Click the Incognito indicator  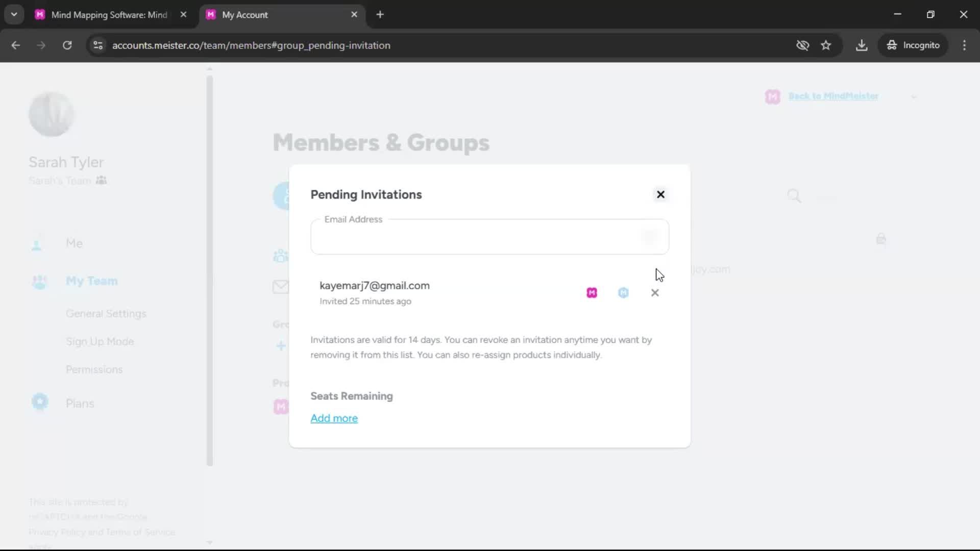point(913,45)
